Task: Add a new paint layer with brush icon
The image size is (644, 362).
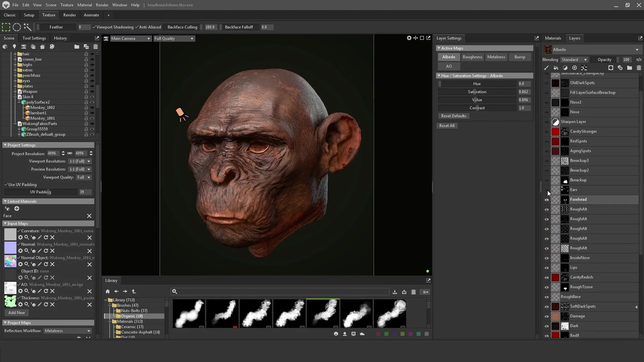Action: pyautogui.click(x=546, y=68)
